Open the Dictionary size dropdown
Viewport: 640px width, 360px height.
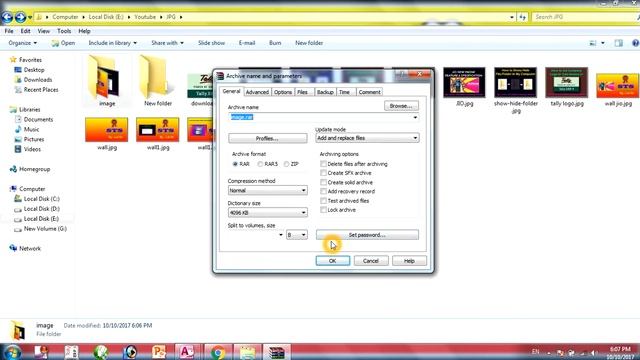pos(267,213)
